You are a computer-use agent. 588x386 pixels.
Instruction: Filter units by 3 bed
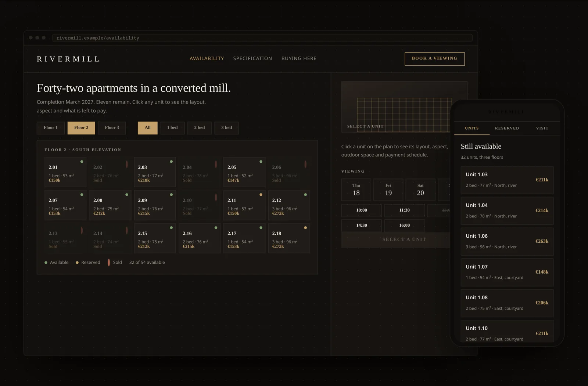coord(226,128)
